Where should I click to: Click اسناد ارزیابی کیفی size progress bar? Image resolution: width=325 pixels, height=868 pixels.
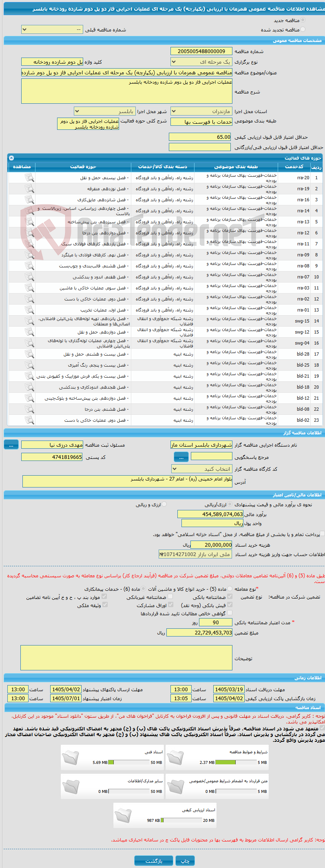(181, 820)
